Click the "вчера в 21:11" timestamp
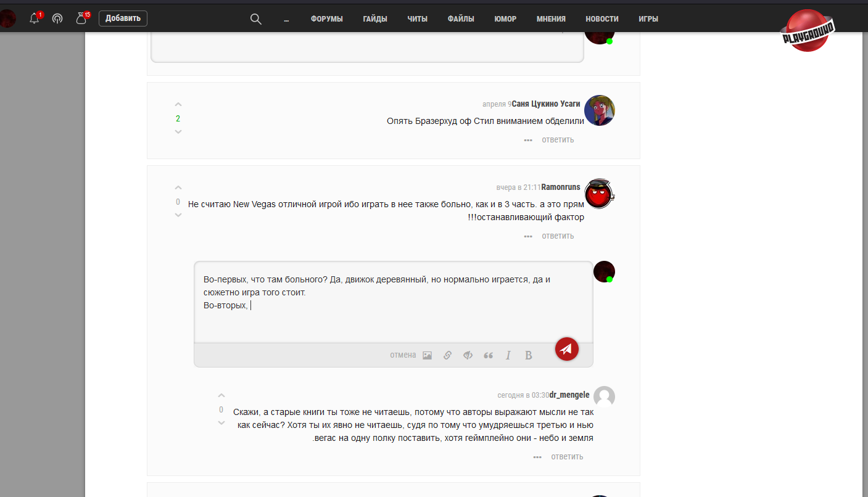 [x=518, y=187]
